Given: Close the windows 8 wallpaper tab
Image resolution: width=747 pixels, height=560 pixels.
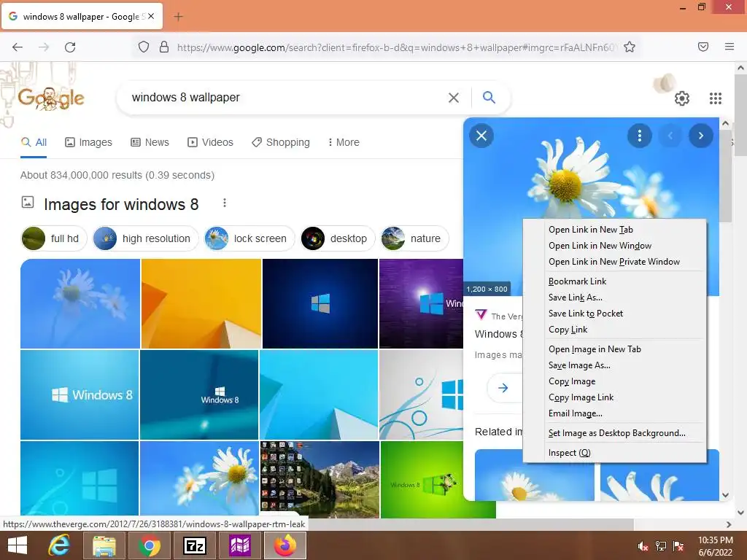Looking at the screenshot, I should 151,16.
